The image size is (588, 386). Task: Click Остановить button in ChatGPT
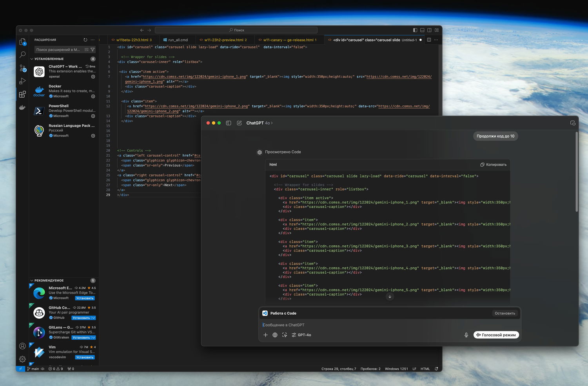pyautogui.click(x=505, y=314)
